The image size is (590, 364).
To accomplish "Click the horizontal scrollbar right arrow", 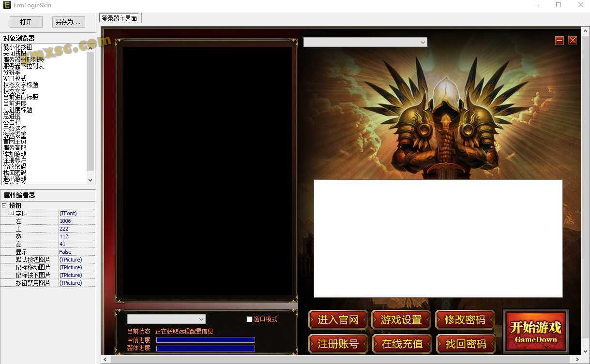I will point(577,360).
